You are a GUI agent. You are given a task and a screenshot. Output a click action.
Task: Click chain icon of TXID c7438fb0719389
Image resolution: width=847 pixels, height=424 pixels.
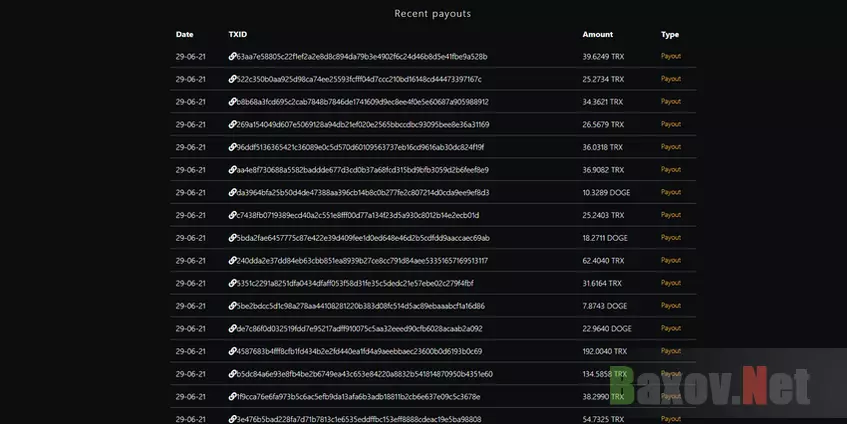point(232,215)
